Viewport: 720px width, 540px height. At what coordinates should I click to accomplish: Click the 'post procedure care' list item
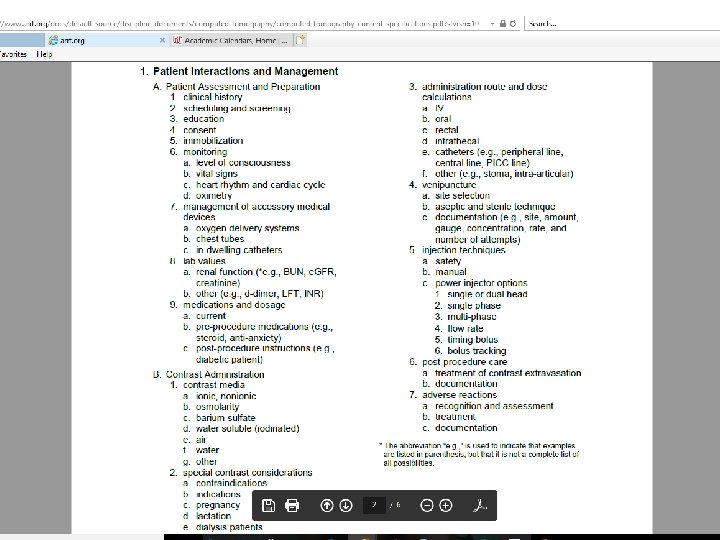pos(465,362)
